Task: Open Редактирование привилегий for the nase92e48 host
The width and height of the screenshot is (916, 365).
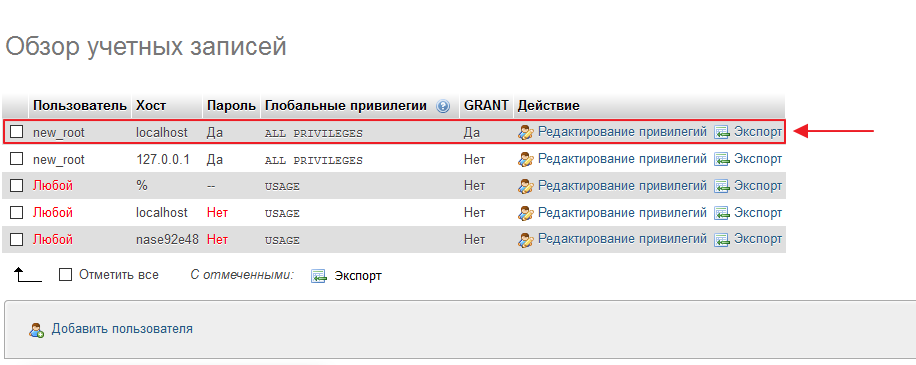Action: coord(622,239)
